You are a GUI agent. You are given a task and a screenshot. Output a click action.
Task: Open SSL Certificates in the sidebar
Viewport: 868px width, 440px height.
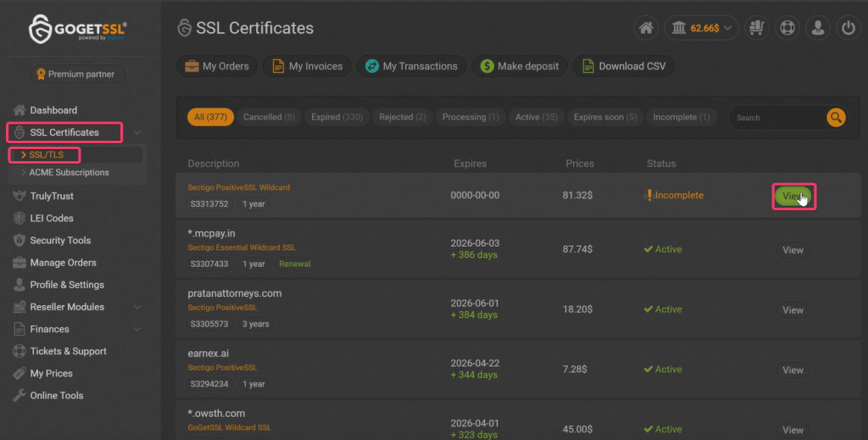(64, 132)
